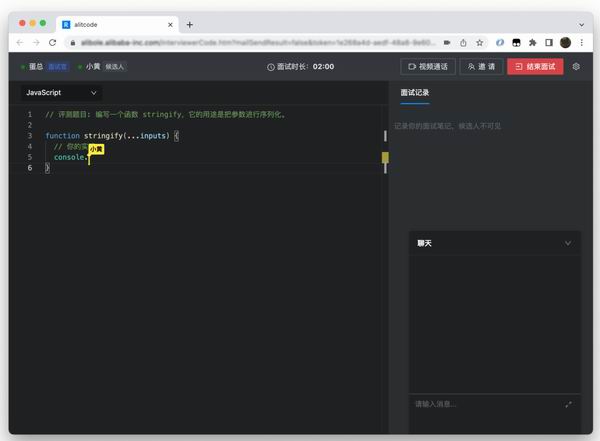Image resolution: width=600 pixels, height=441 pixels.
Task: Expand chat input with arrows icon
Action: click(569, 404)
